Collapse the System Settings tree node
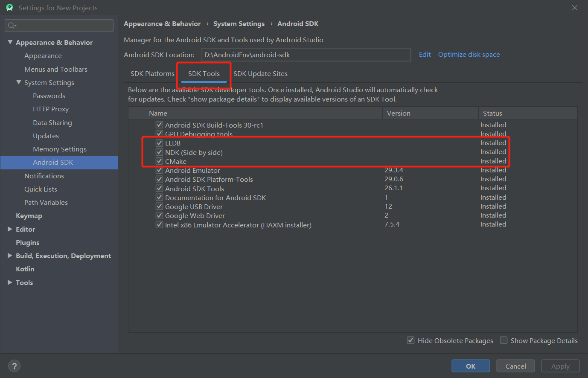 click(18, 82)
